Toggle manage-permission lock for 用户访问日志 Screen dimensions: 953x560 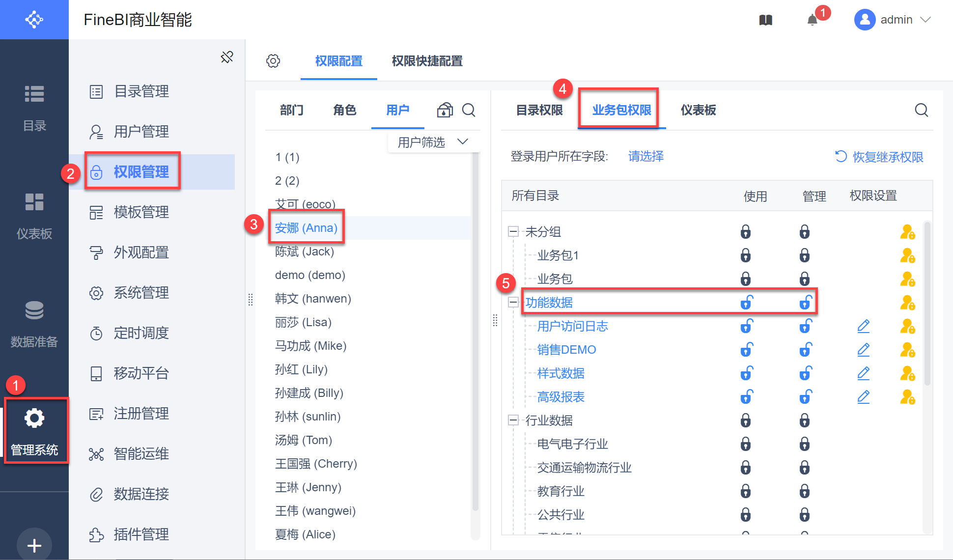805,326
